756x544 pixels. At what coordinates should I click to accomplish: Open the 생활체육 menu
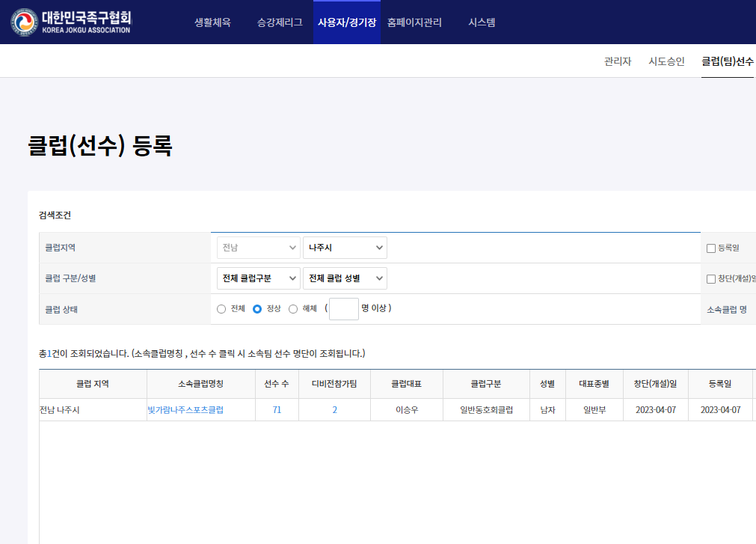point(212,22)
